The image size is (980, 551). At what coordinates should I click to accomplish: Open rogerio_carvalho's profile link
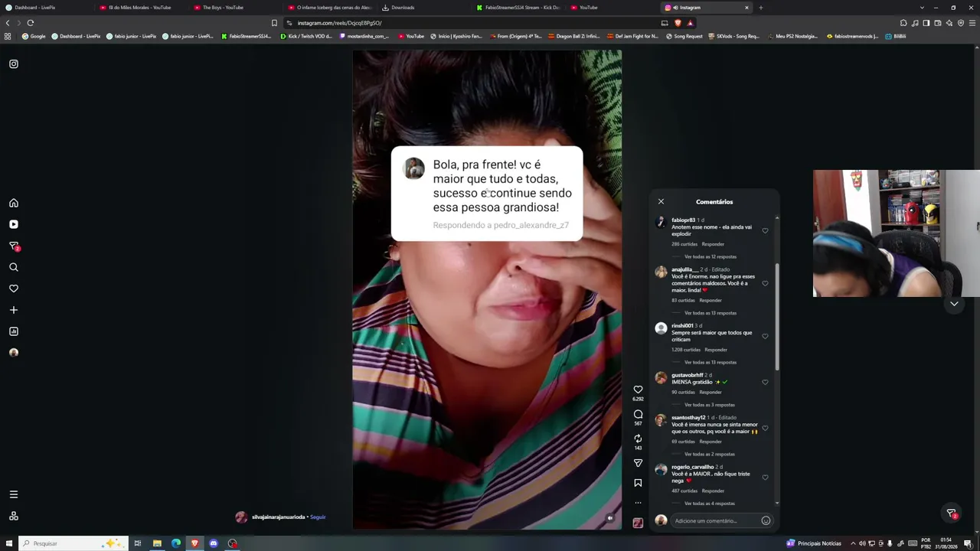click(x=692, y=467)
